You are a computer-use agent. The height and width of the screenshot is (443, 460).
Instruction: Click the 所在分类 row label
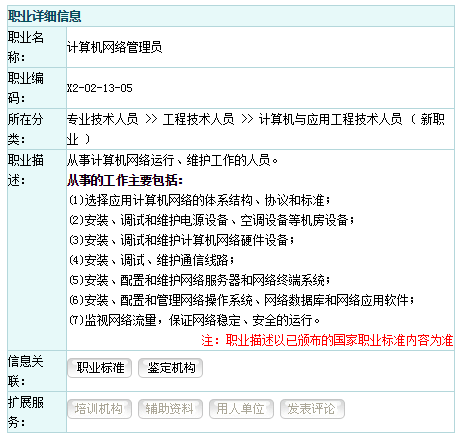pyautogui.click(x=26, y=129)
